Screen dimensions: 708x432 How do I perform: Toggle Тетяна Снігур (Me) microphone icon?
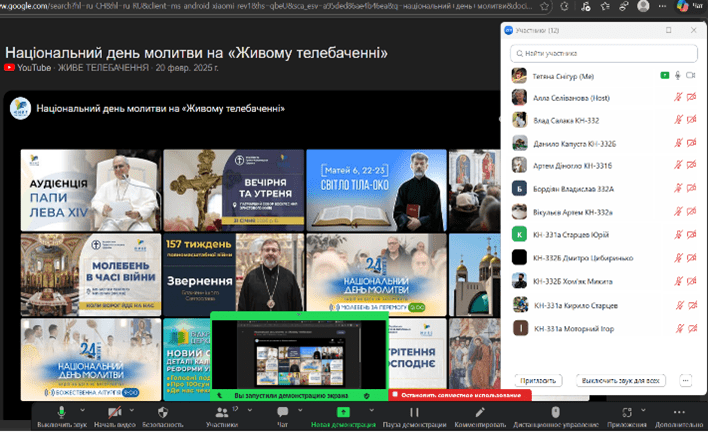(678, 75)
